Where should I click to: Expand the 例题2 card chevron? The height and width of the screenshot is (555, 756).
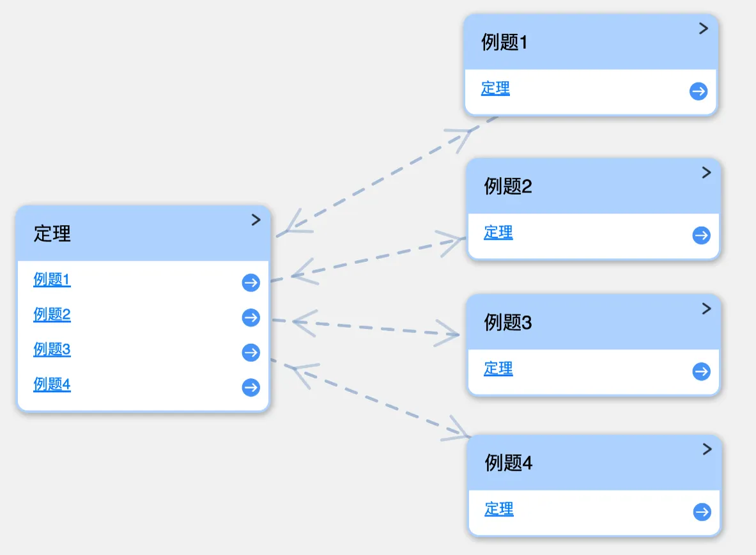click(706, 172)
